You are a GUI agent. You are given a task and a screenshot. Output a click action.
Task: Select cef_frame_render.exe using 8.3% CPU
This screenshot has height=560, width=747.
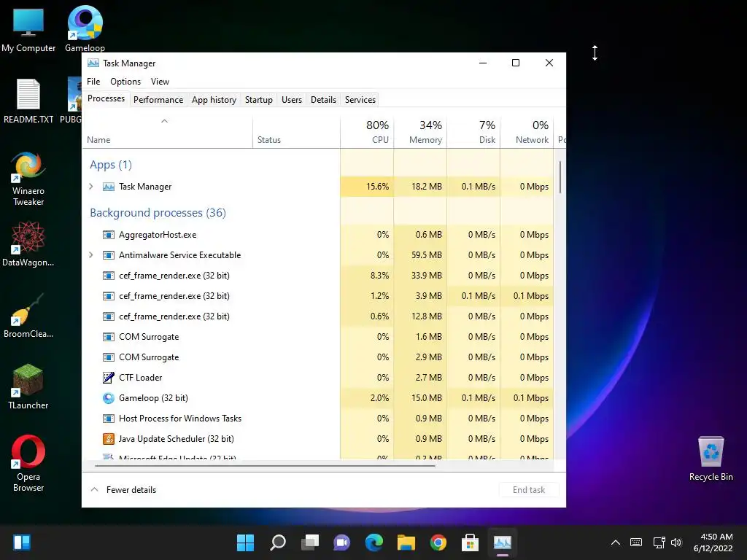318,276
